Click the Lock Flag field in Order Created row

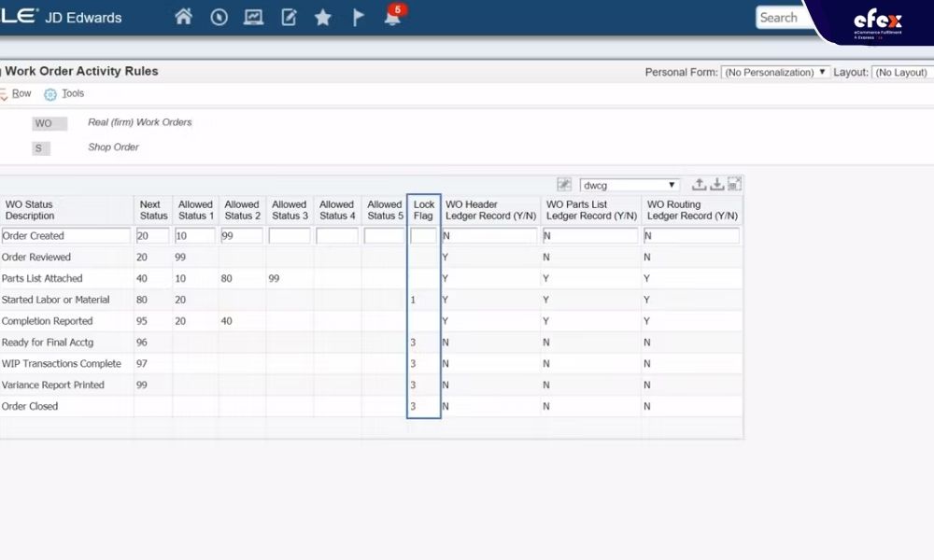(423, 235)
